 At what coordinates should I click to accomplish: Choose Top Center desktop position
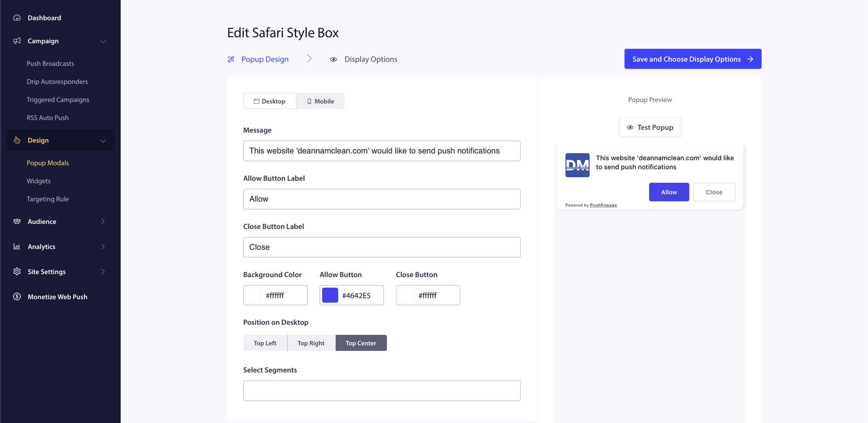click(361, 343)
